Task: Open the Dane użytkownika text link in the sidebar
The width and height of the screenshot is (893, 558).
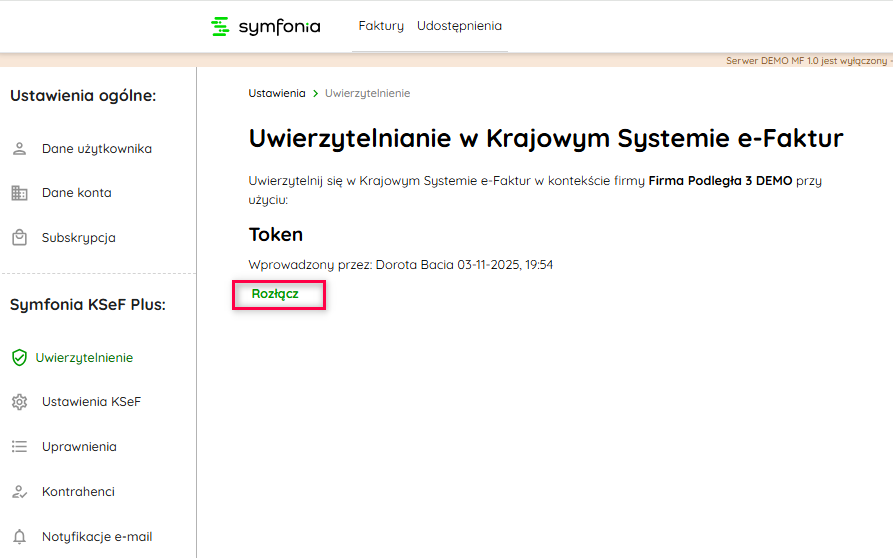Action: 97,149
